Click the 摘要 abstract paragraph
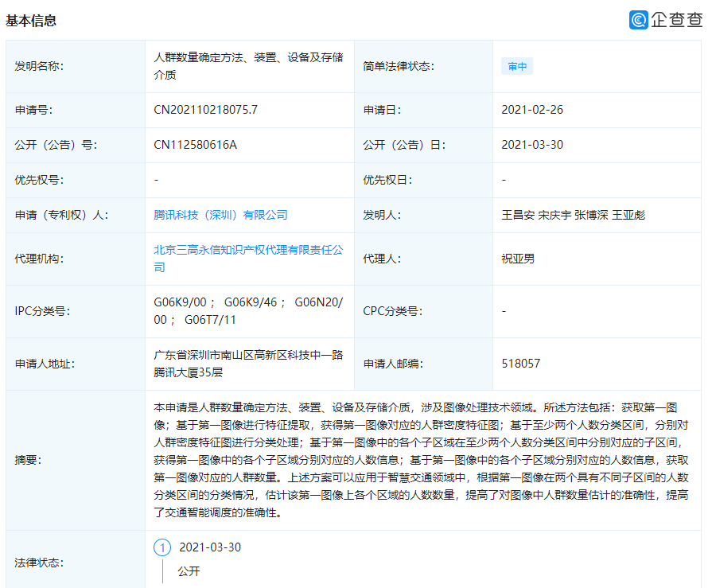Viewport: 712px width, 588px height. (x=421, y=460)
